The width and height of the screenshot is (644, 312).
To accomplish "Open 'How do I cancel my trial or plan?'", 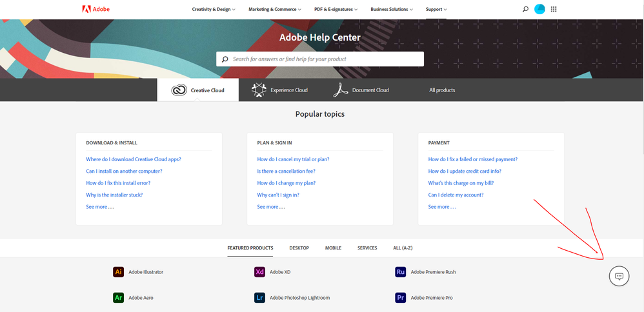I will 293,159.
